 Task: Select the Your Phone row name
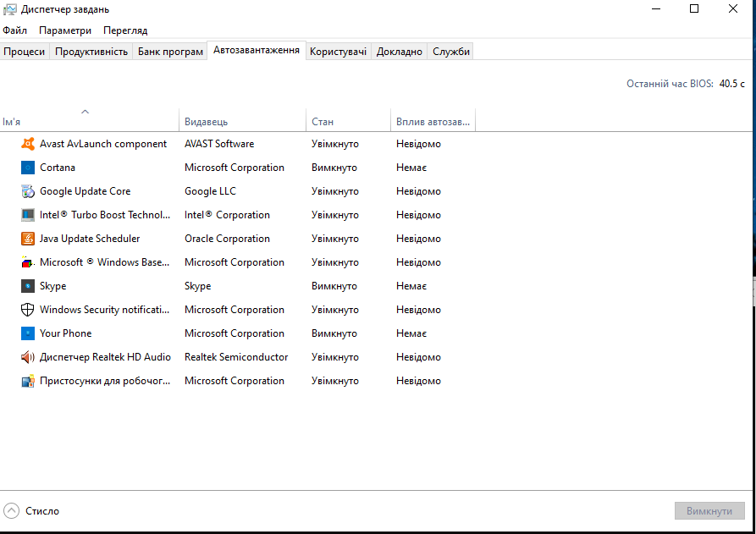point(65,333)
